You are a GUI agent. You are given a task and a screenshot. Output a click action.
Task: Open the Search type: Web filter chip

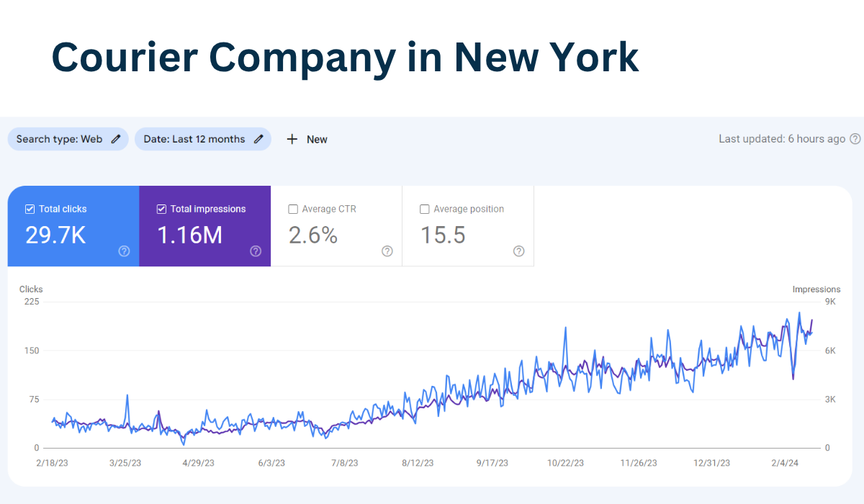[x=68, y=139]
